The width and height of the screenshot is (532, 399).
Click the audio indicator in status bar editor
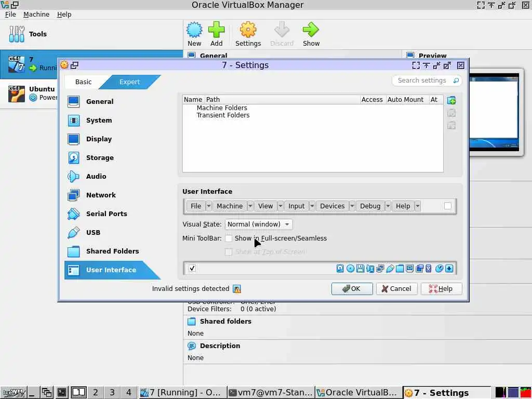click(370, 269)
